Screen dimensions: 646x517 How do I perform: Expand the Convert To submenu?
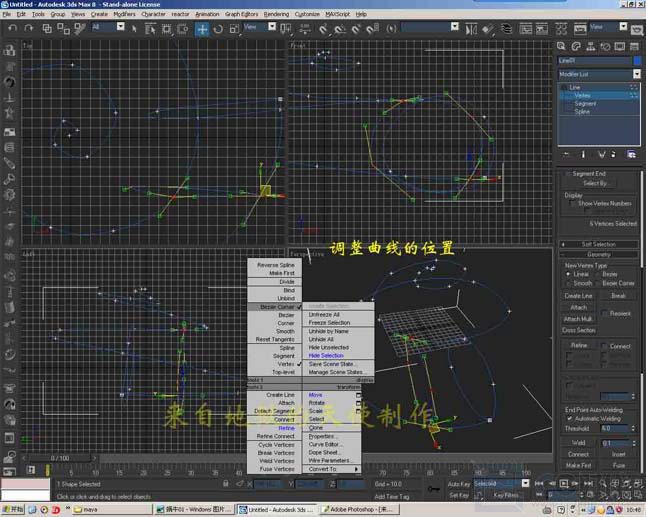[332, 469]
